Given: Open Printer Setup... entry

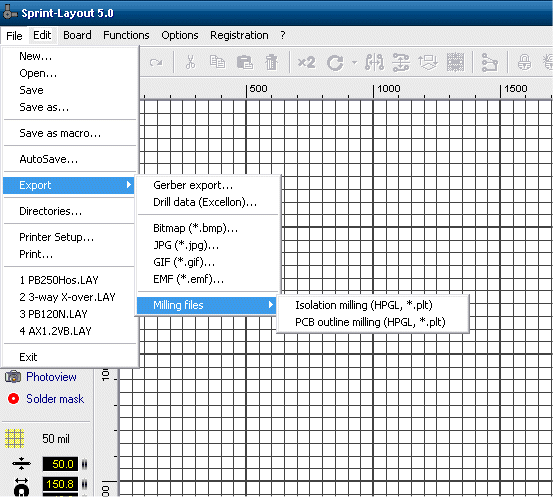Looking at the screenshot, I should (x=69, y=237).
